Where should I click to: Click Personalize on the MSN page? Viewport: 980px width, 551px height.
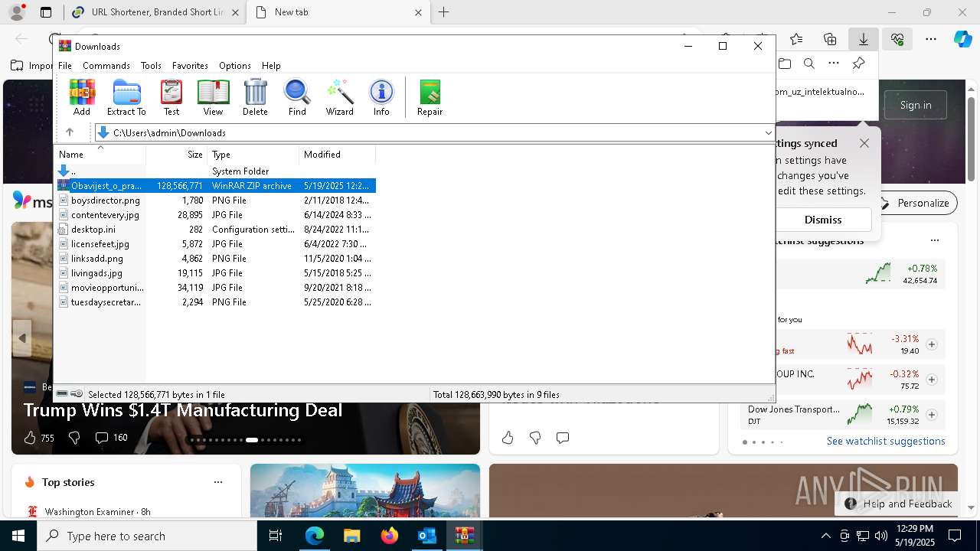[x=916, y=203]
